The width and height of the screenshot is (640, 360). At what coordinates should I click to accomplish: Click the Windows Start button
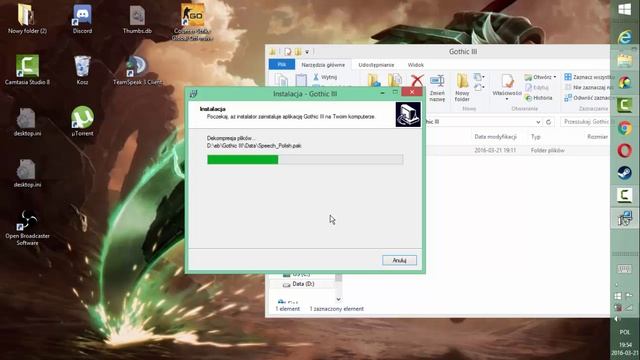coord(624,9)
